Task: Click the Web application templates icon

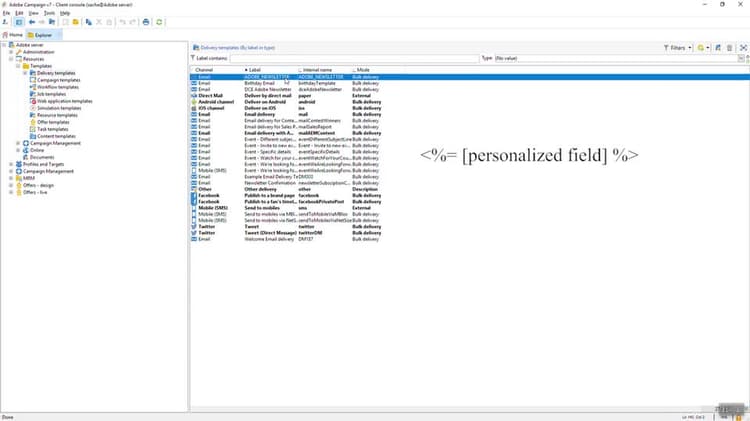Action: pyautogui.click(x=33, y=101)
